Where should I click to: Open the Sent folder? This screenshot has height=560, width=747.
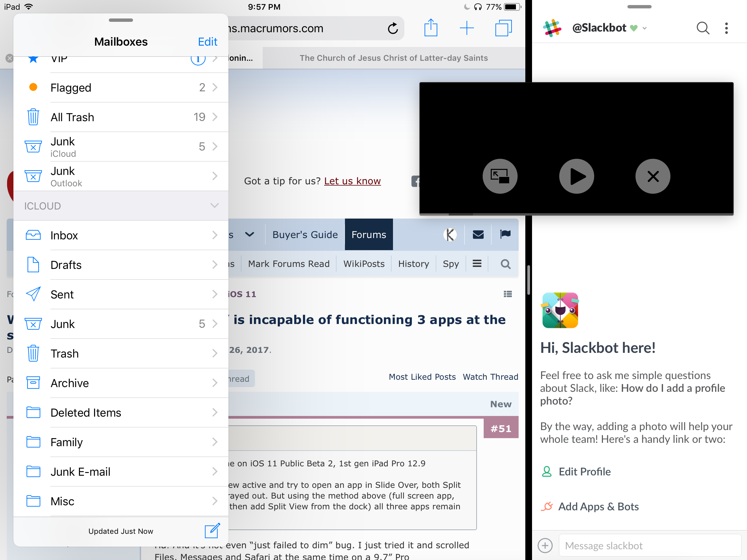pyautogui.click(x=121, y=294)
